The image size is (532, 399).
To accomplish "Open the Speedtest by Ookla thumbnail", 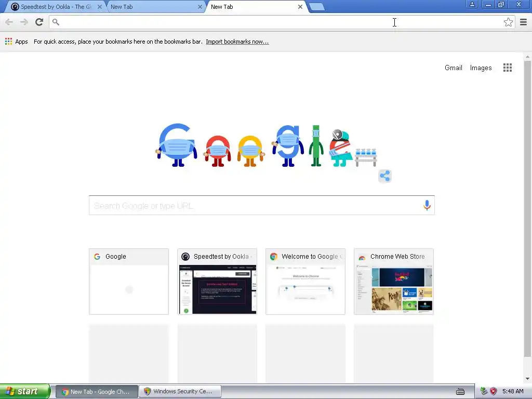I will tap(217, 282).
